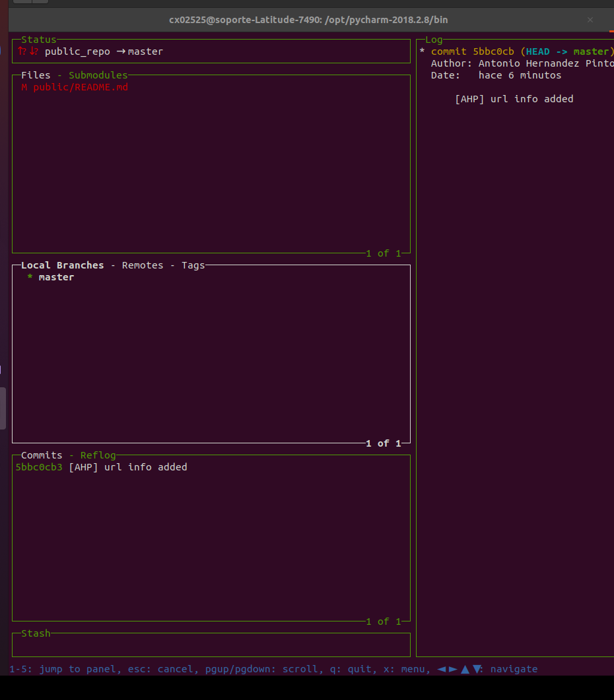614x700 pixels.
Task: Click the '1 of 1' counter in Files panel
Action: (x=384, y=253)
